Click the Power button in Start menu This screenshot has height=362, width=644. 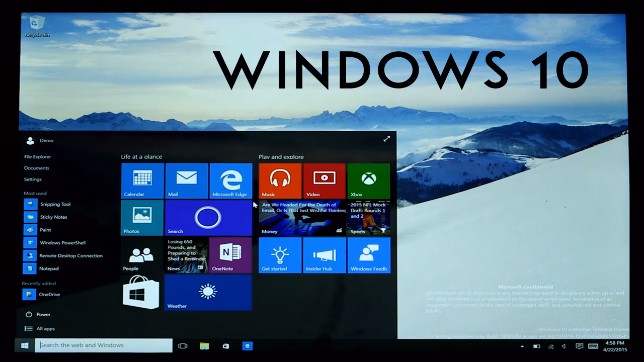click(x=38, y=315)
